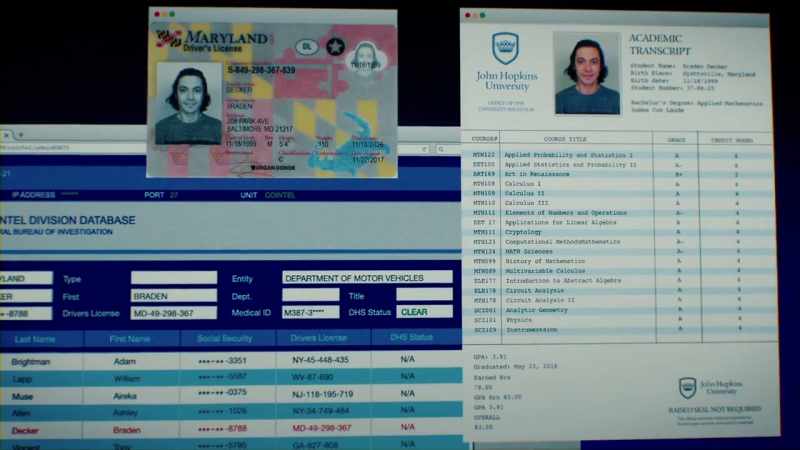Select the small ghost portrait on the license

point(365,58)
